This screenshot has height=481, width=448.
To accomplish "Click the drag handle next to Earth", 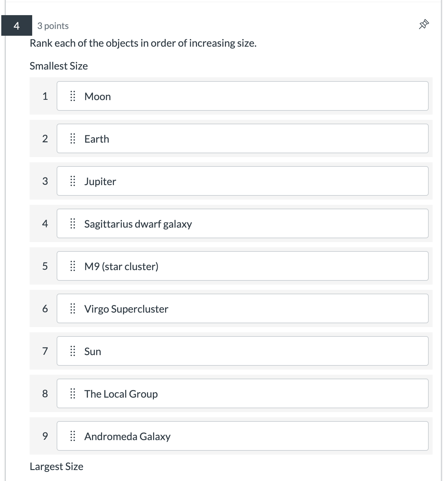I will point(72,138).
